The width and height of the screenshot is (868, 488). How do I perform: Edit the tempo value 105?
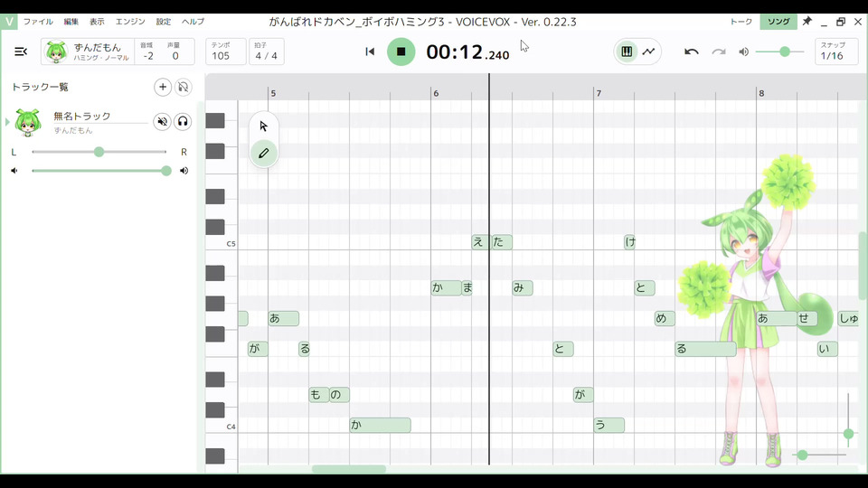[225, 52]
